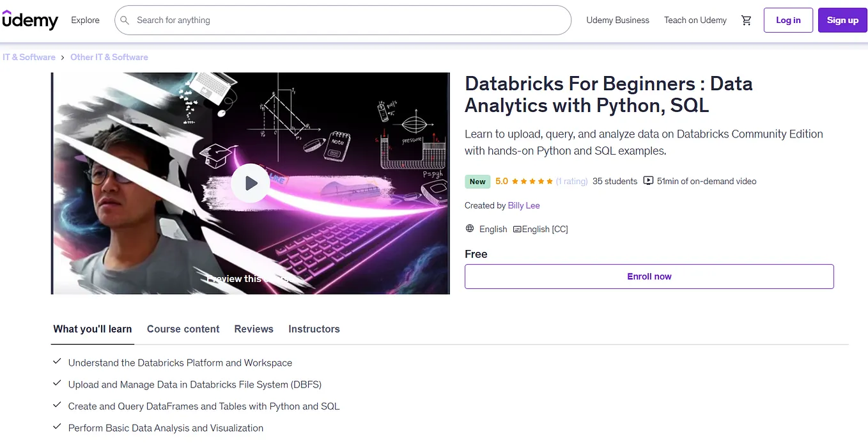
Task: Click the Sign up button
Action: [x=842, y=20]
